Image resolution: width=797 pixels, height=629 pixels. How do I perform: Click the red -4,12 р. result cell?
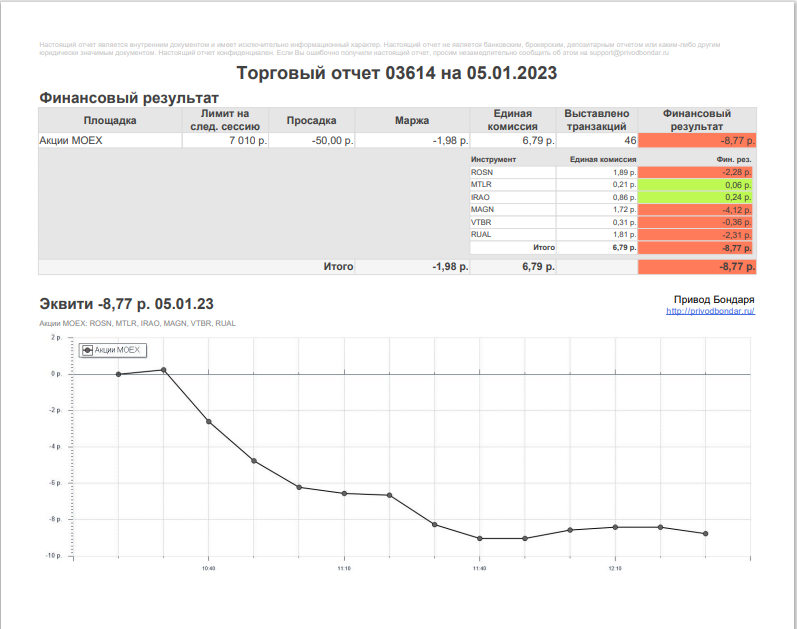click(x=695, y=209)
